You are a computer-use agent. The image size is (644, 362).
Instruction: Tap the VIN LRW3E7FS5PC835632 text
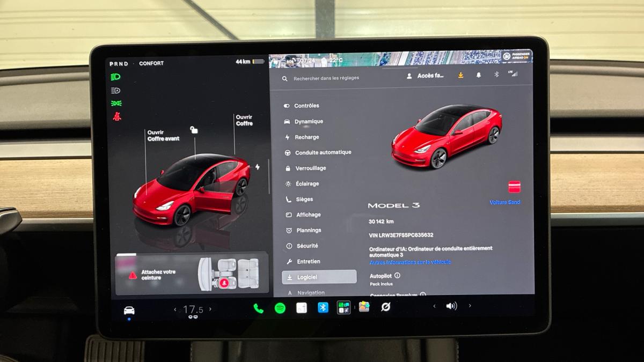(401, 235)
